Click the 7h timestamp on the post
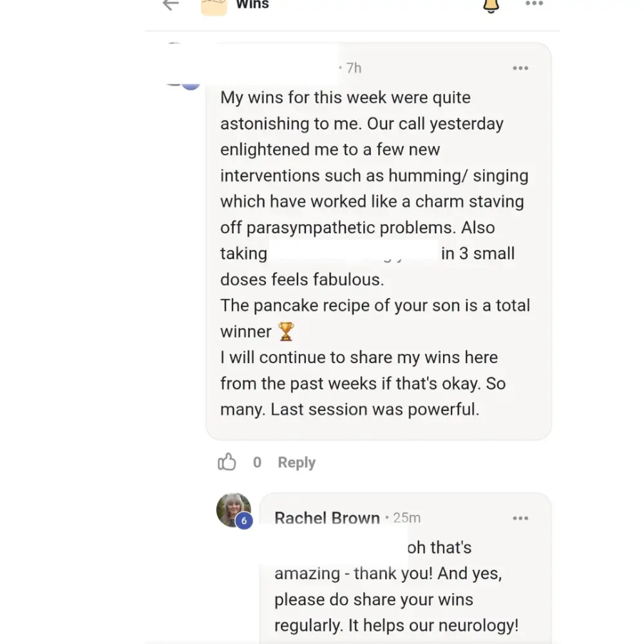The image size is (644, 644). (354, 68)
